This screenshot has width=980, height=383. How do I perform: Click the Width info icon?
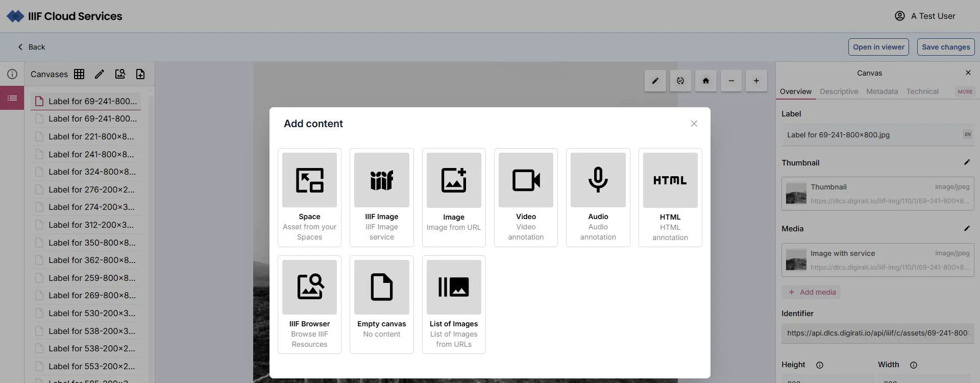point(914,365)
